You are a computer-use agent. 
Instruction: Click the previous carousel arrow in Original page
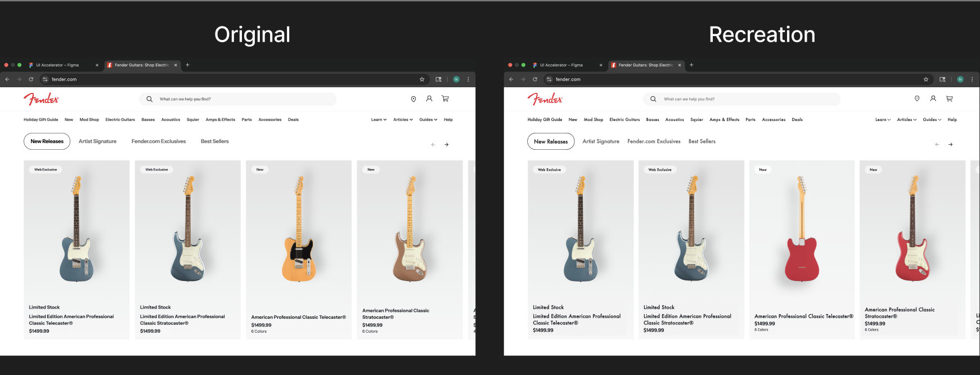[433, 145]
